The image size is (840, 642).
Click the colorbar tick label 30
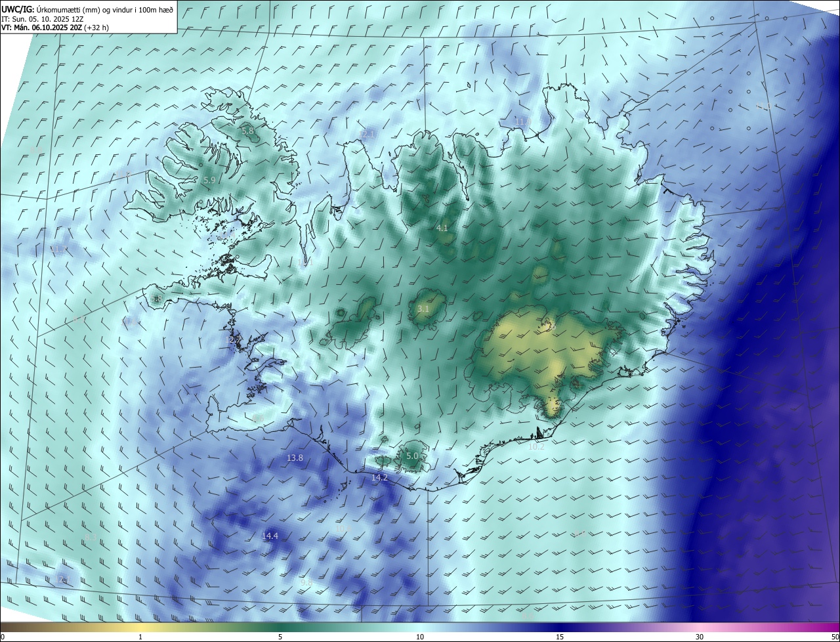pos(700,637)
